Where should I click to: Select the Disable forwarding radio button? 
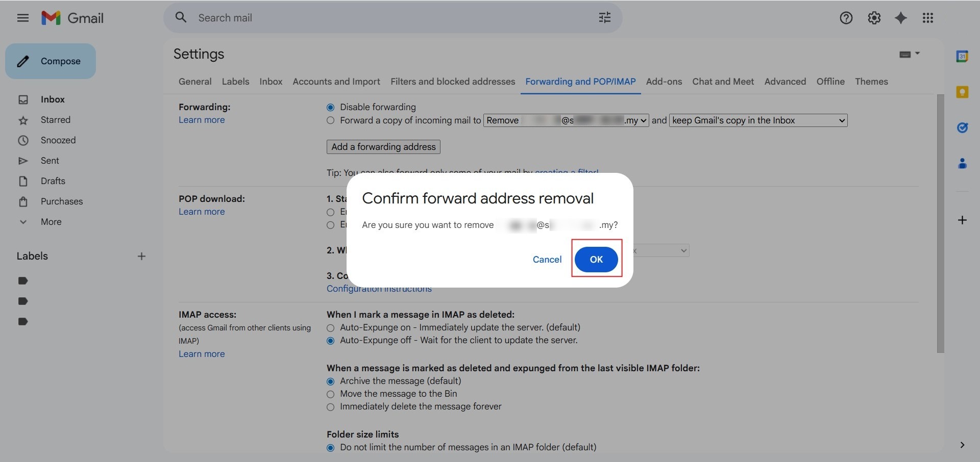[330, 107]
